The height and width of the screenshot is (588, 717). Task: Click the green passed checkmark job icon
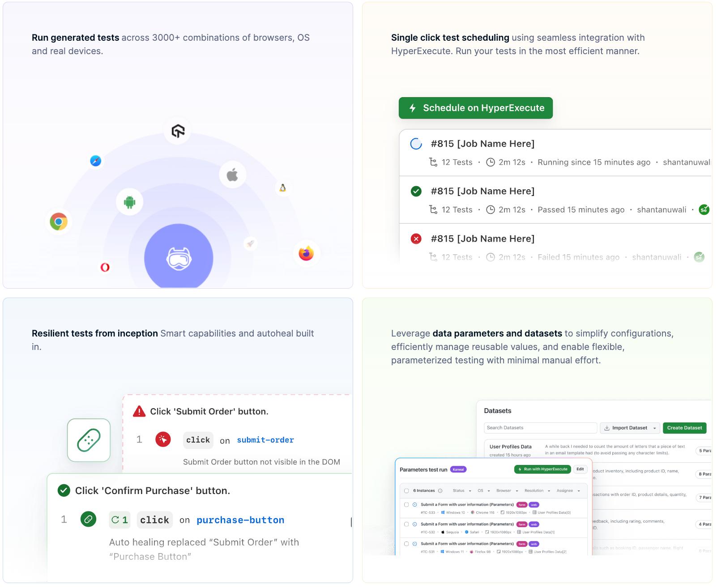tap(416, 191)
